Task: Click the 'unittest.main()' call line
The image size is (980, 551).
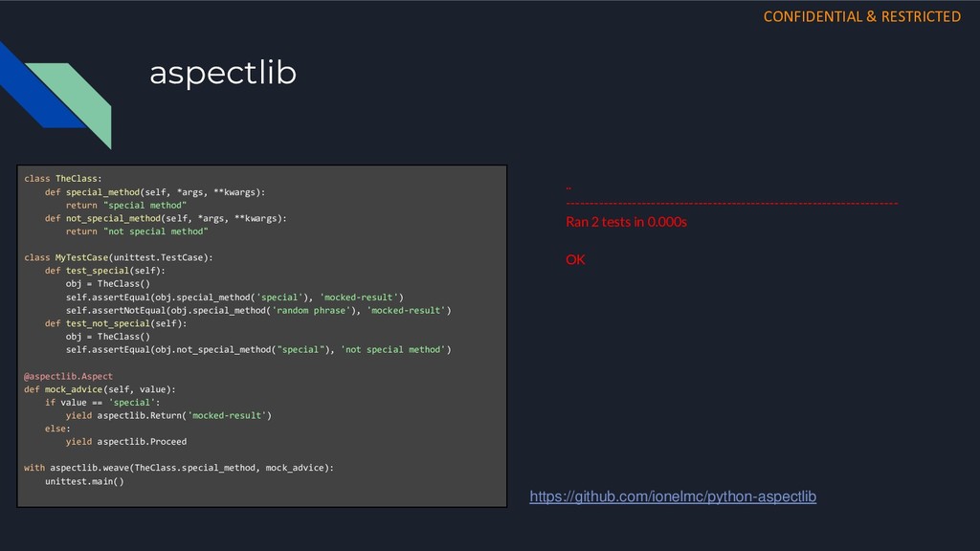Action: [84, 481]
